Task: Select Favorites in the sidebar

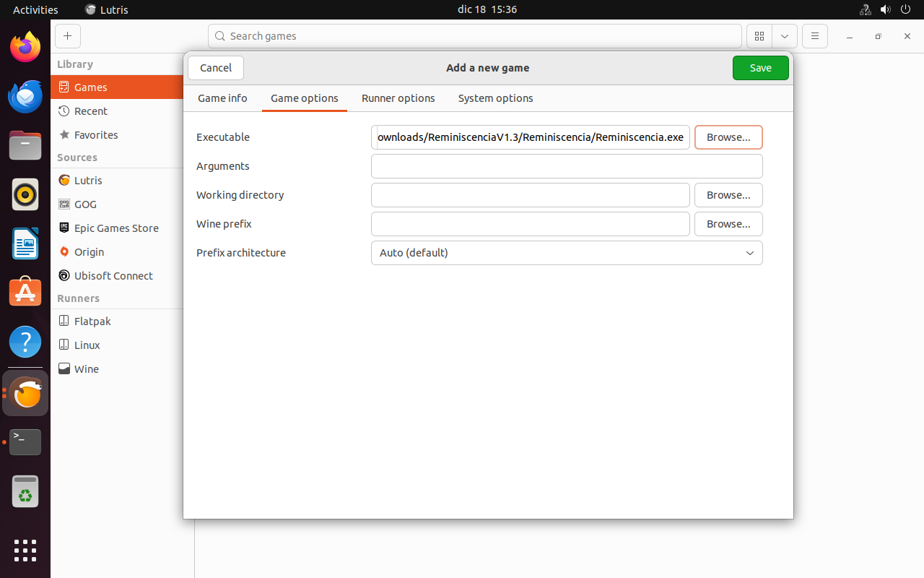Action: [x=117, y=134]
